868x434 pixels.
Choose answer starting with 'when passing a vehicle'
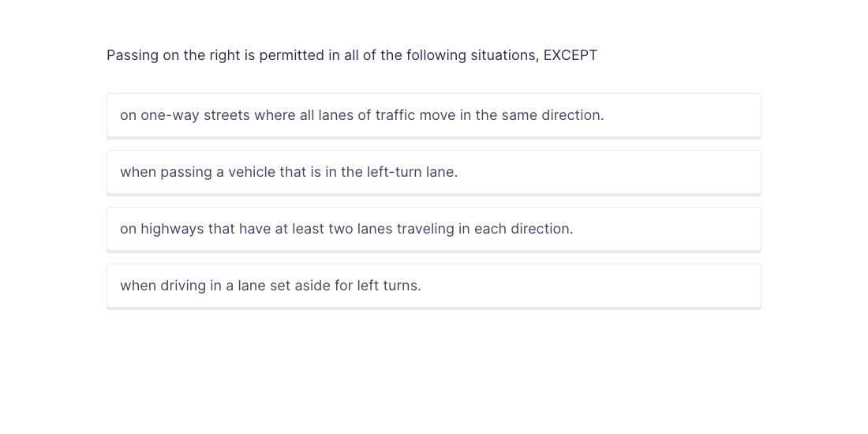click(x=289, y=172)
